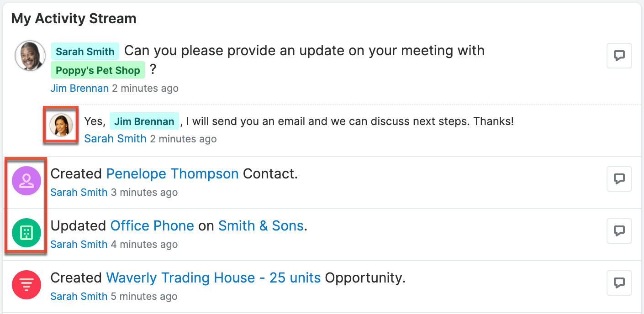Viewport: 644px width, 314px height.
Task: Open Waverly Trading House - 25 units link
Action: (x=213, y=278)
